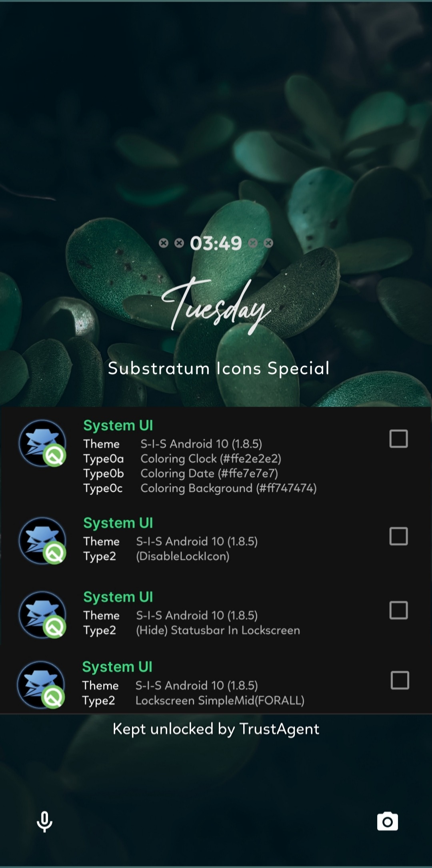This screenshot has width=432, height=868.
Task: Tick the Hide Statusbar In Lockscreen checkbox
Action: pos(398,610)
